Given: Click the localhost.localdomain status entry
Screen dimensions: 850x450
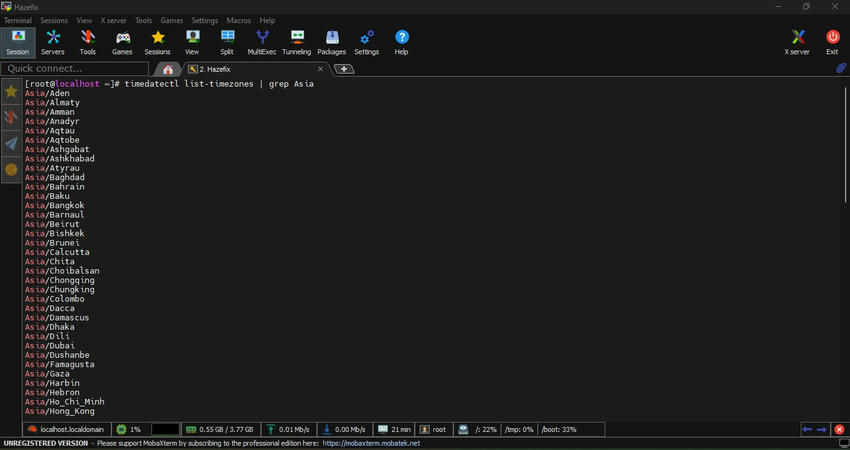Looking at the screenshot, I should [67, 429].
